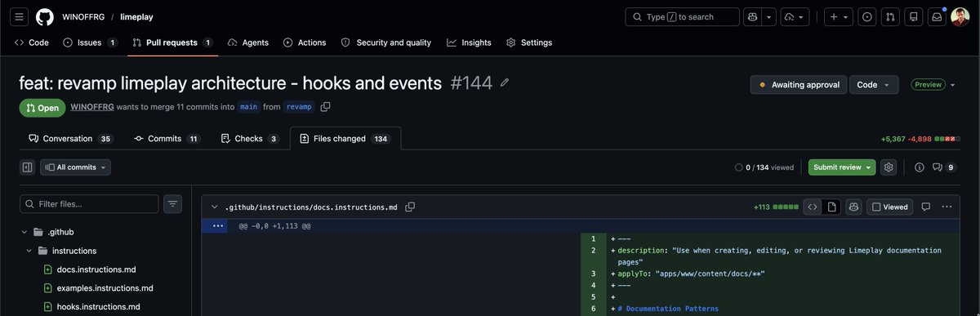
Task: Show the review info icon
Action: click(920, 167)
